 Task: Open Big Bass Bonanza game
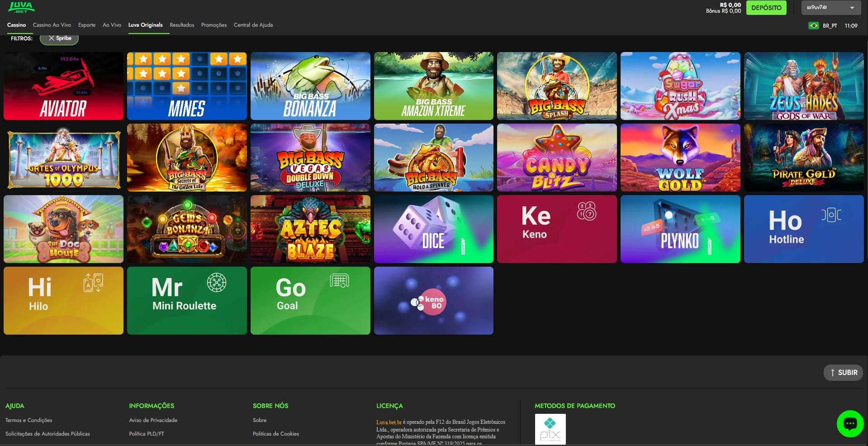[x=310, y=86]
